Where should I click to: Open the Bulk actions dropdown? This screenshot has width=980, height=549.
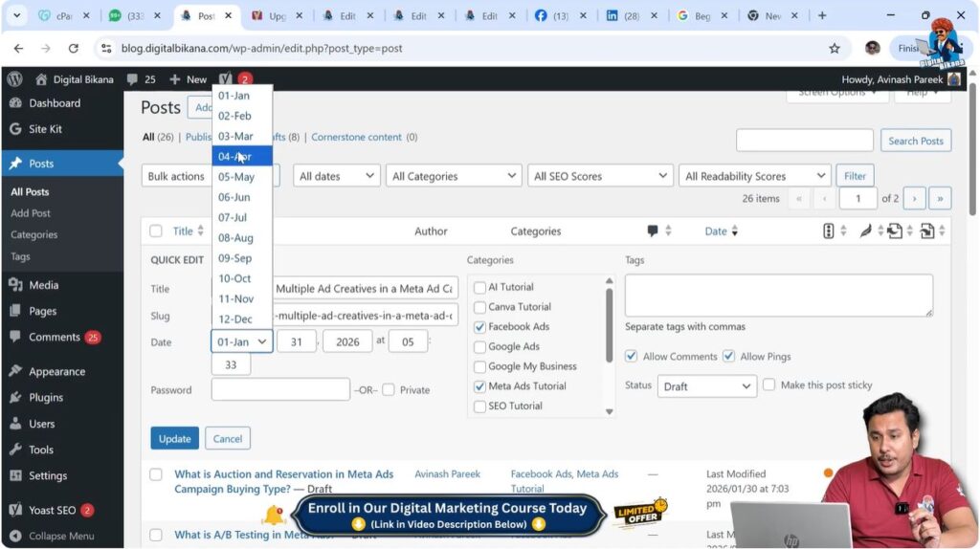tap(177, 176)
